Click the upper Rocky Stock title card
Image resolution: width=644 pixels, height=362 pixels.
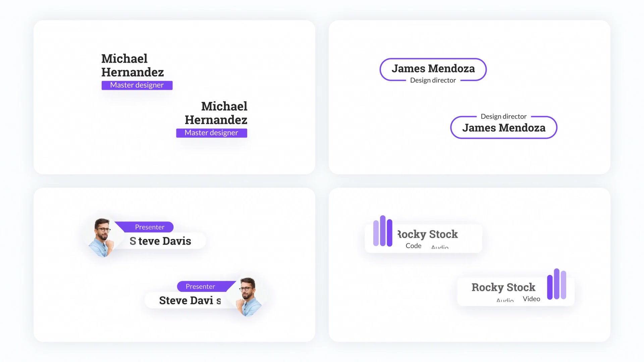click(423, 238)
